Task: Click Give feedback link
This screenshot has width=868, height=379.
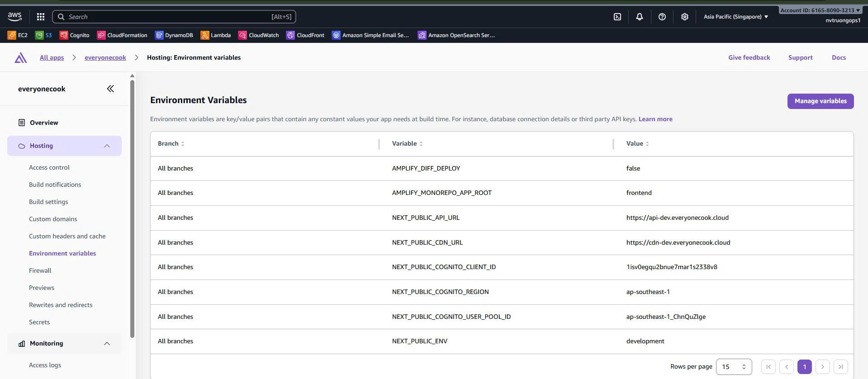Action: click(x=749, y=57)
